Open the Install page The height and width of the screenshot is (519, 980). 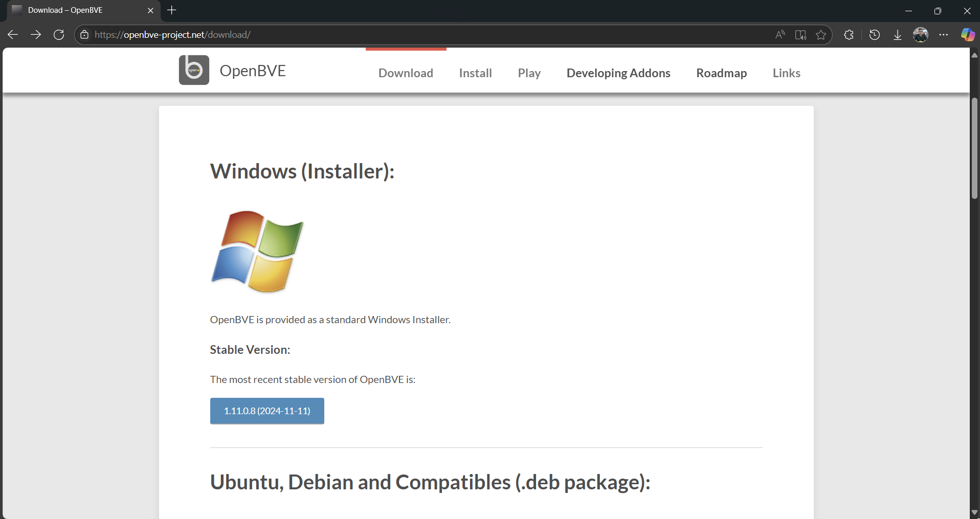475,73
